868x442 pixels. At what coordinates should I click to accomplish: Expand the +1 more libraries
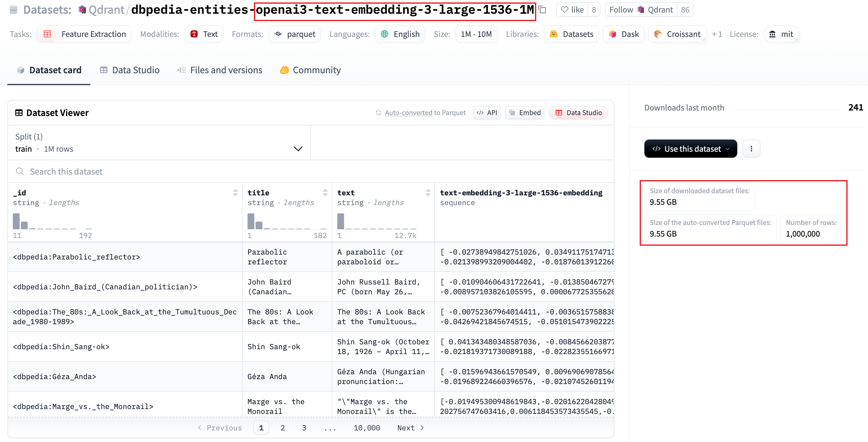[717, 34]
